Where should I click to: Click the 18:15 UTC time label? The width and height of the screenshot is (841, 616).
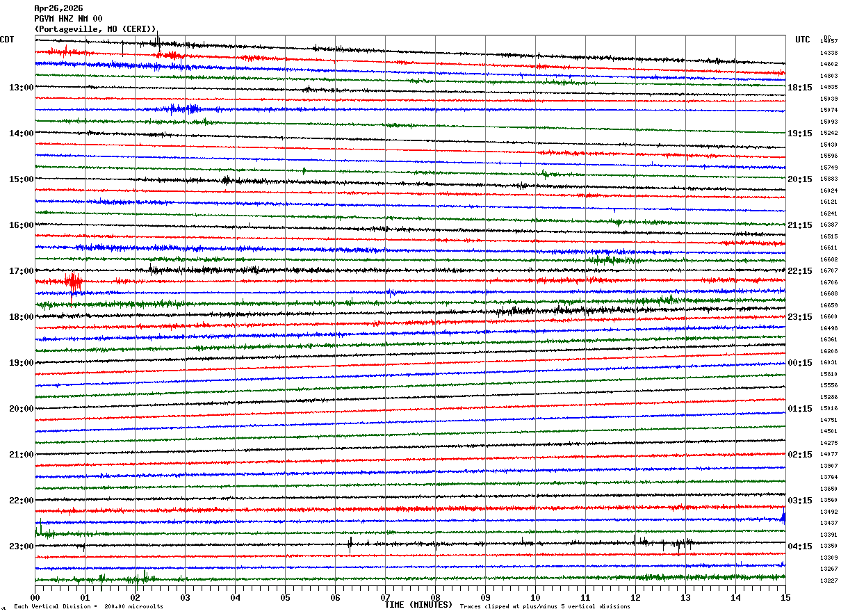(800, 88)
